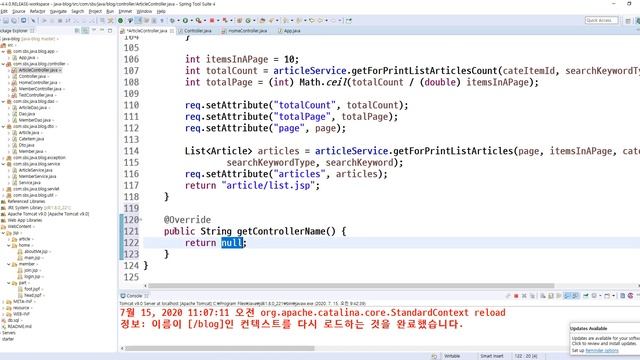640x360 pixels.
Task: Maximize the Package Explorer view
Action: [x=110, y=31]
